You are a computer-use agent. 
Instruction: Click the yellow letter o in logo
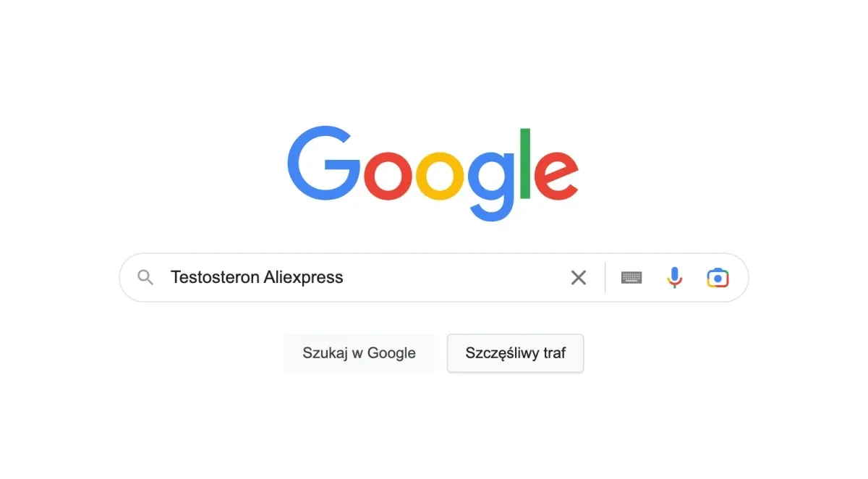click(x=441, y=176)
